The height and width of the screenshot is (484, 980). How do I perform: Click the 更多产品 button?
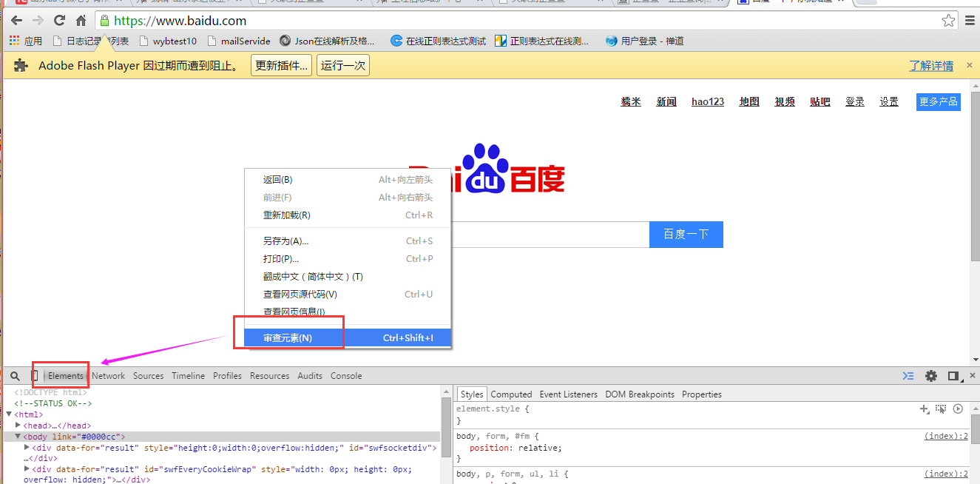point(939,102)
